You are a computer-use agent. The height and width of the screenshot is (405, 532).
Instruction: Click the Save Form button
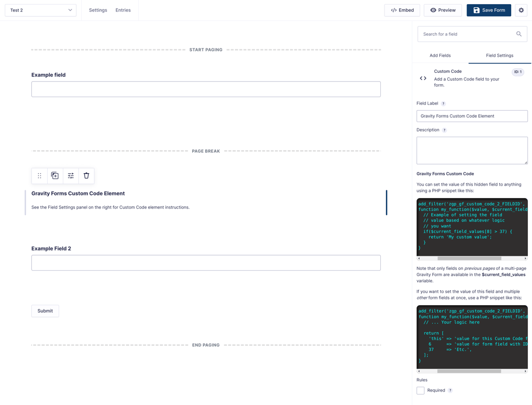pos(489,10)
